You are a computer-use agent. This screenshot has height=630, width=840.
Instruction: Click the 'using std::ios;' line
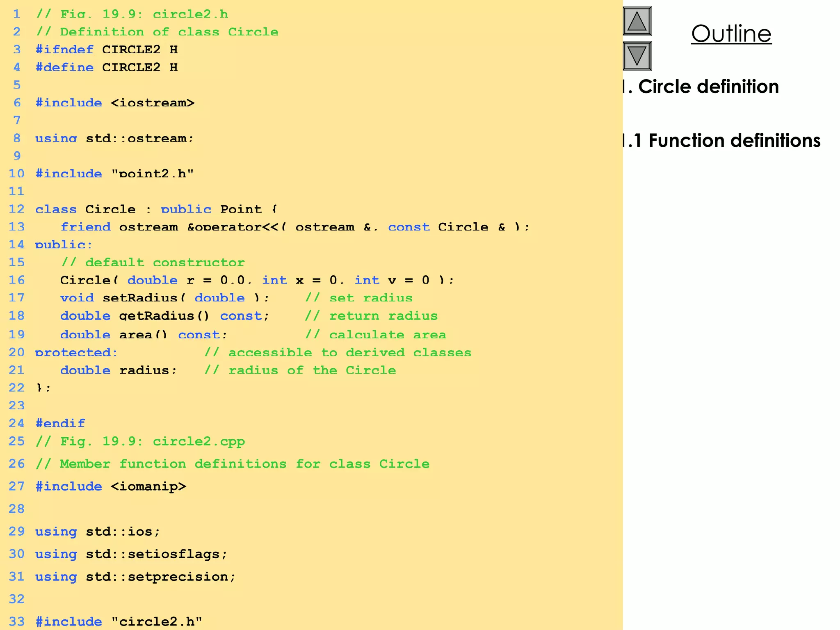click(98, 532)
